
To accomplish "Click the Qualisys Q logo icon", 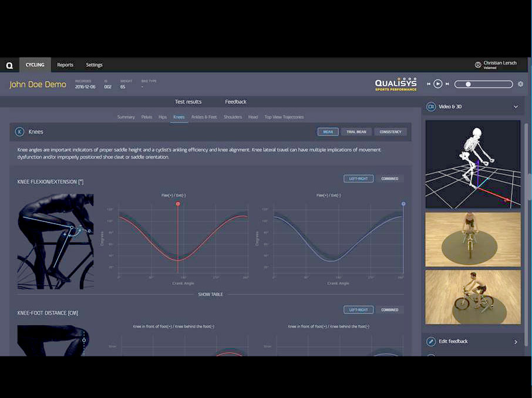I will pyautogui.click(x=9, y=65).
